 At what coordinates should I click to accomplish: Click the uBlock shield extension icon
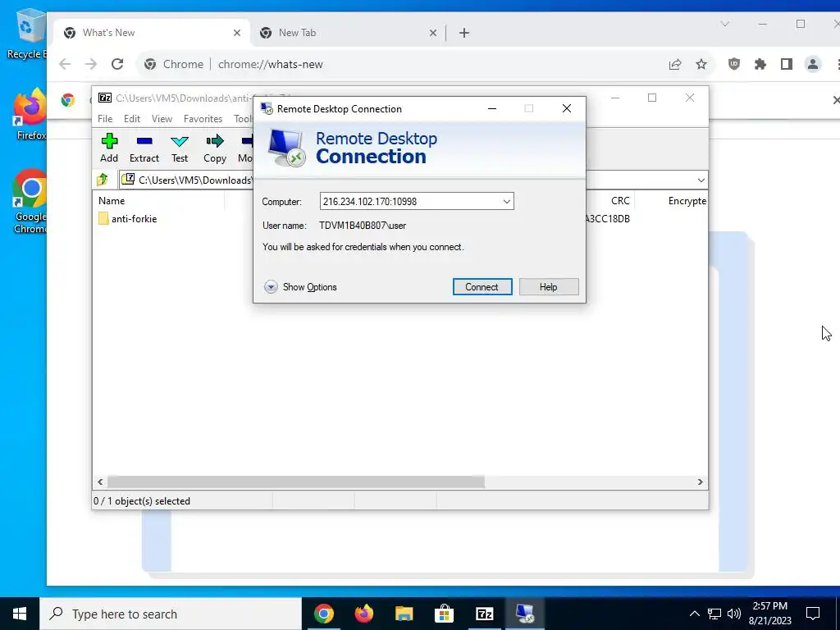pyautogui.click(x=734, y=64)
